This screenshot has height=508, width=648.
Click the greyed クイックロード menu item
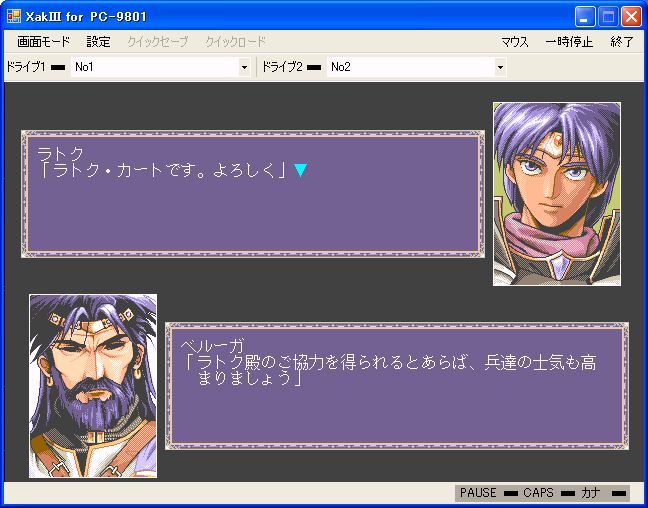(x=236, y=42)
